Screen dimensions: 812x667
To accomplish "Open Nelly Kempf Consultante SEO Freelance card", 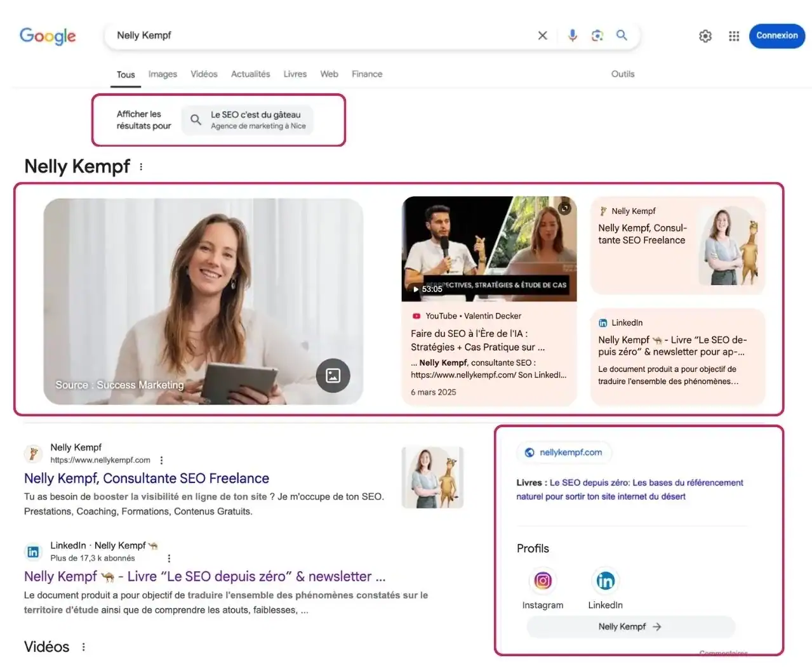I will (x=677, y=245).
